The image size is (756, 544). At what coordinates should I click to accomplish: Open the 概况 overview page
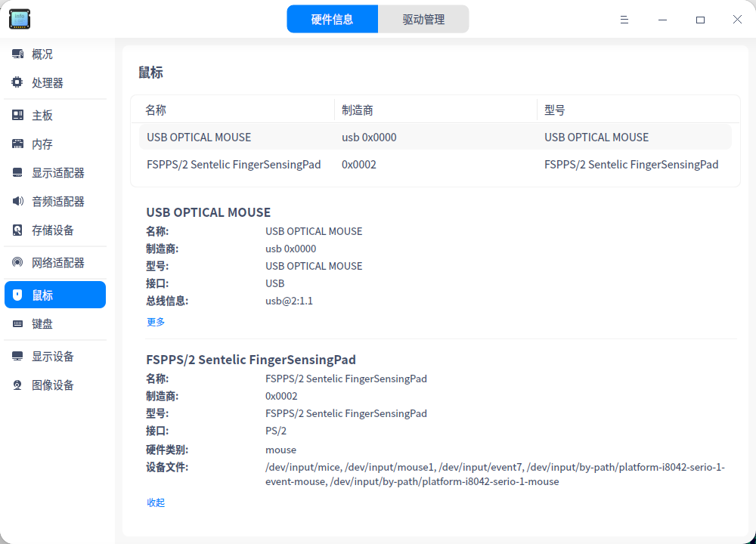pos(42,54)
